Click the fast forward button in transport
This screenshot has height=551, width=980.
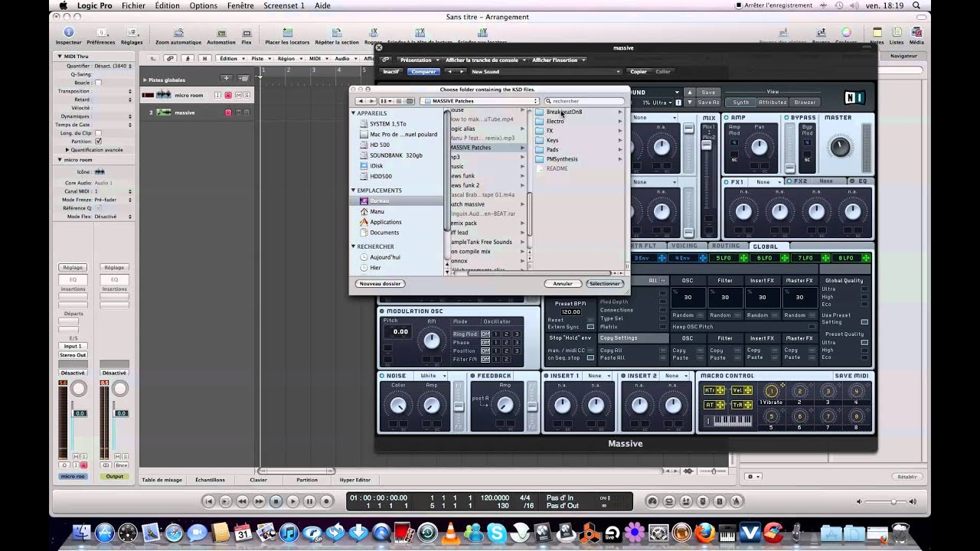click(x=259, y=501)
